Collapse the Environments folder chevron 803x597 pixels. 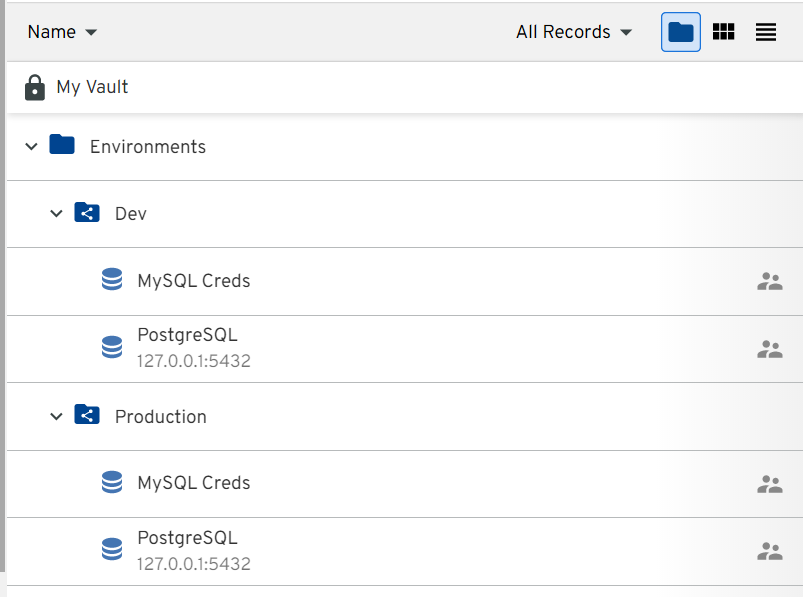click(x=31, y=147)
